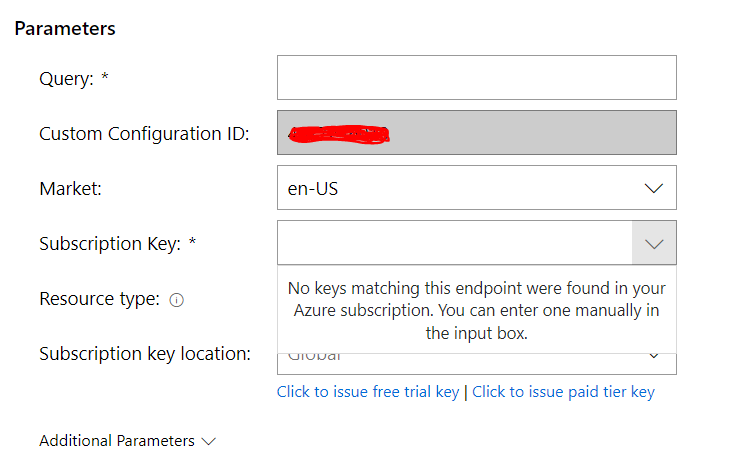Click the 'No keys matching' popup message

tap(476, 310)
